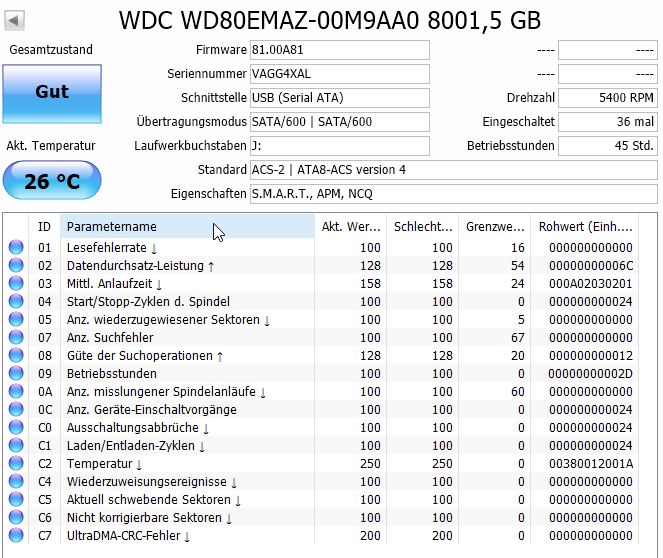This screenshot has height=558, width=663.
Task: Click the status orb for Nicht korrigierbare Sektoren
Action: coord(16,517)
